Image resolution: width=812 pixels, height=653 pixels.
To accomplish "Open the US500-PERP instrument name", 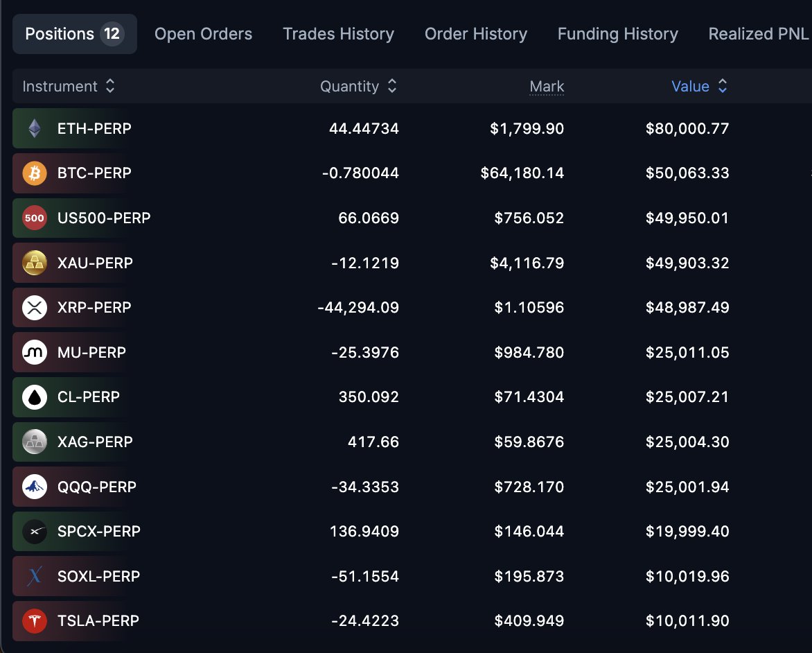I will coord(104,218).
